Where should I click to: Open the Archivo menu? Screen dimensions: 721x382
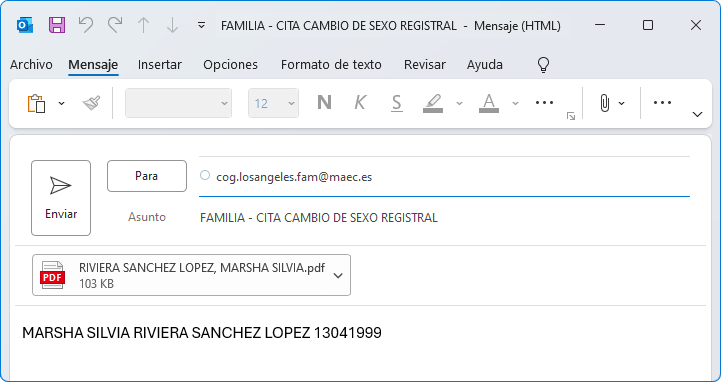point(31,65)
